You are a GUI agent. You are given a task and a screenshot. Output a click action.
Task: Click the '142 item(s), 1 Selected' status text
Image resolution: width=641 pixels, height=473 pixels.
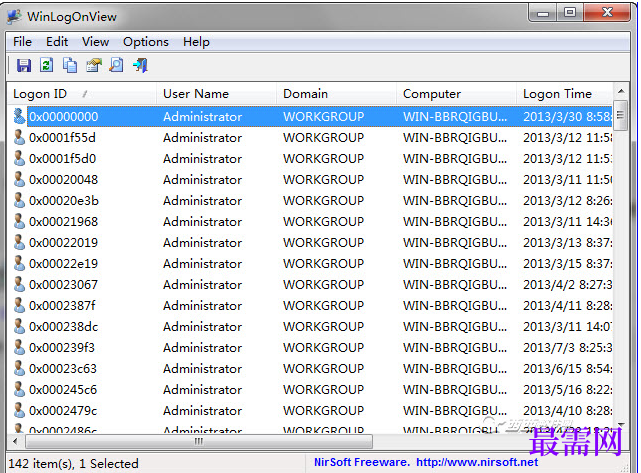click(73, 464)
